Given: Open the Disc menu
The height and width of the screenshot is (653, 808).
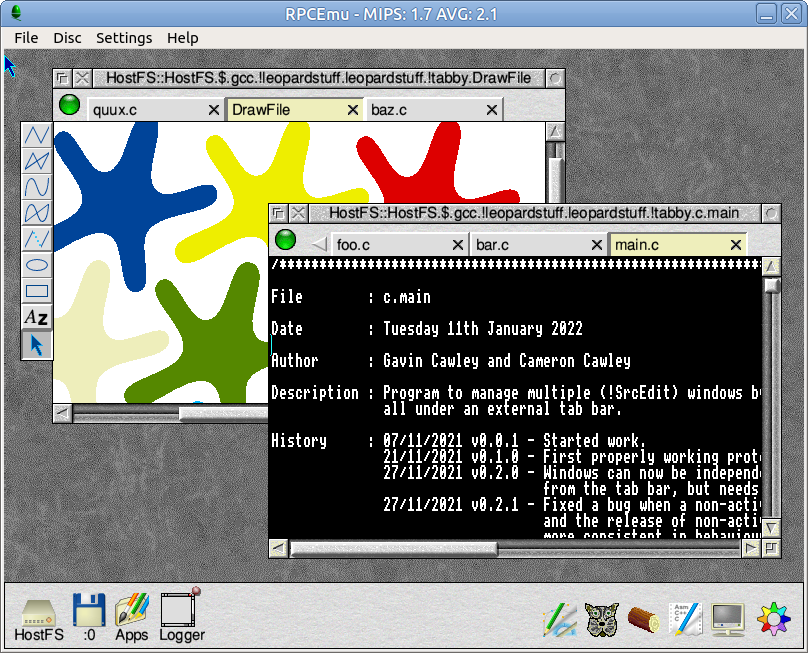Looking at the screenshot, I should [67, 38].
